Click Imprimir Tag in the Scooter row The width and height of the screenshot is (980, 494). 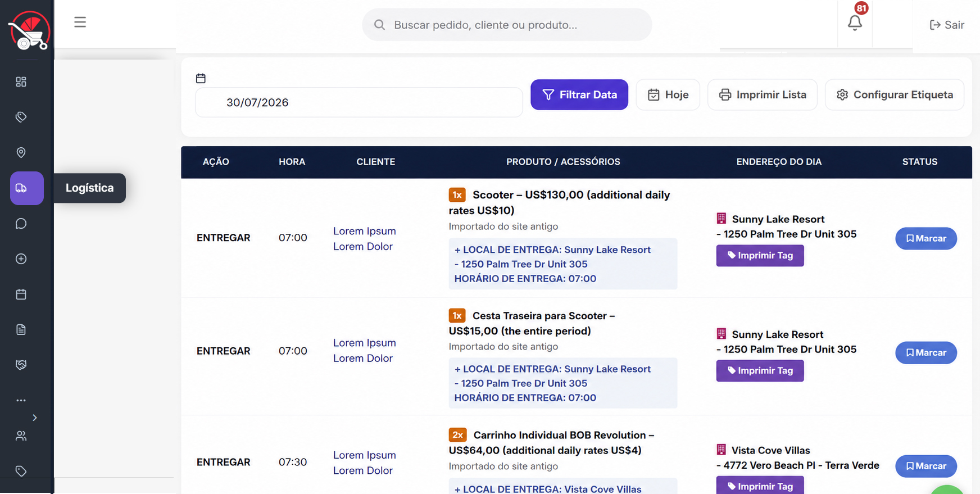click(760, 256)
